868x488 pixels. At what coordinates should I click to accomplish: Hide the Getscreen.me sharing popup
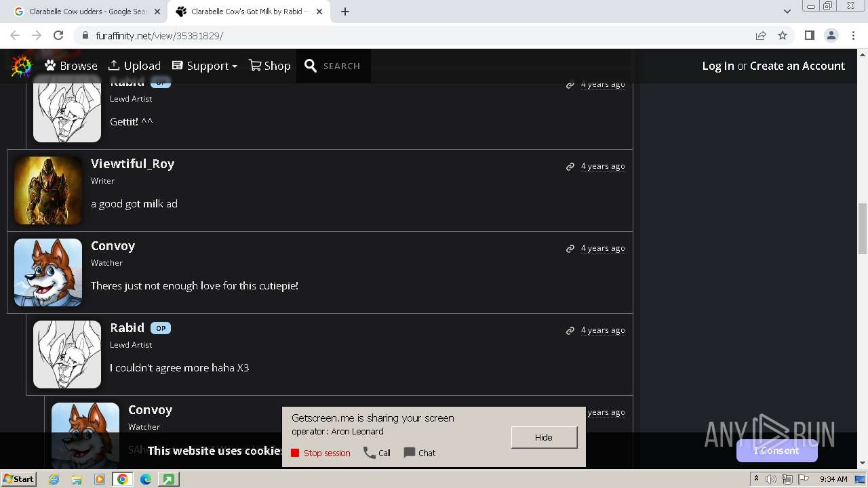tap(544, 437)
